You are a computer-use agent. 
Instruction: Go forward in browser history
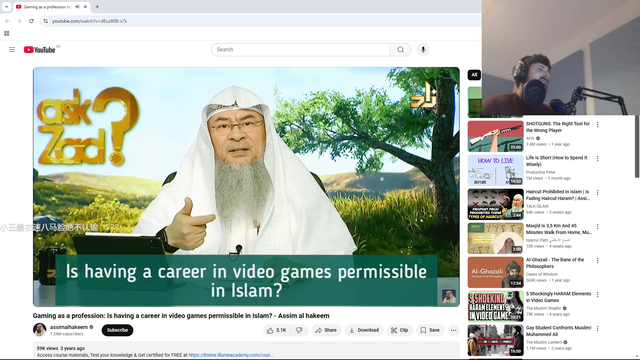coord(19,21)
